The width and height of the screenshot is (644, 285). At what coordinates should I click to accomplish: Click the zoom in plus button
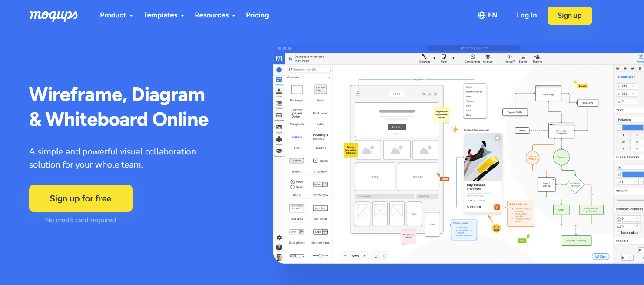coord(365,256)
